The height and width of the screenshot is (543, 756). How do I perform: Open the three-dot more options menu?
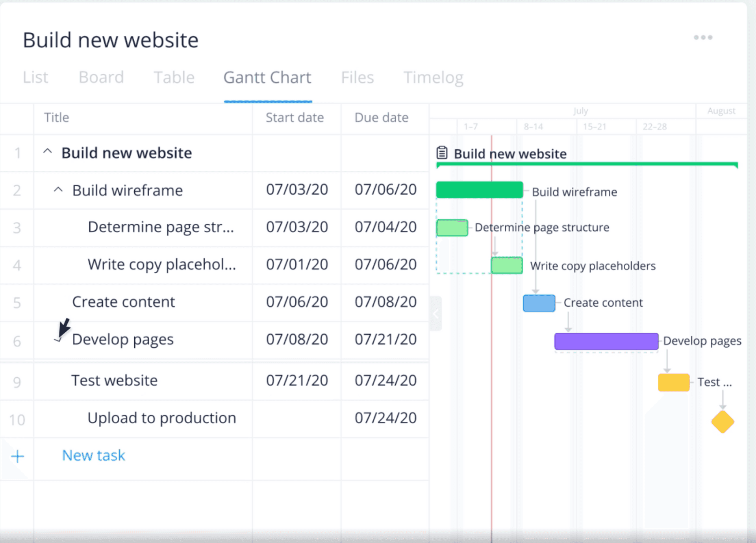pos(703,37)
